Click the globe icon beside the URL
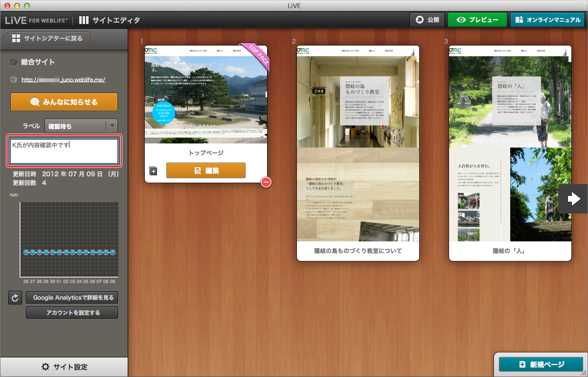The image size is (588, 377). (x=13, y=79)
